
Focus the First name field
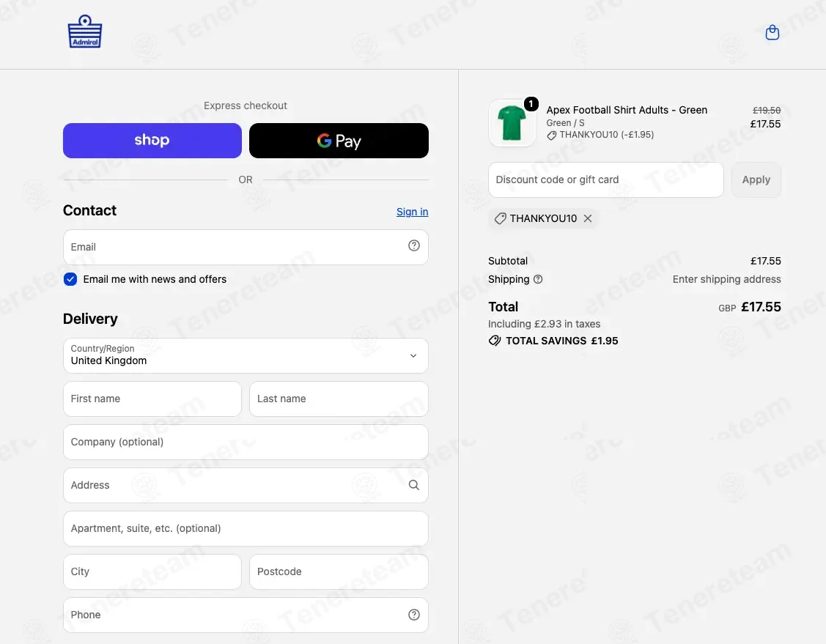152,399
